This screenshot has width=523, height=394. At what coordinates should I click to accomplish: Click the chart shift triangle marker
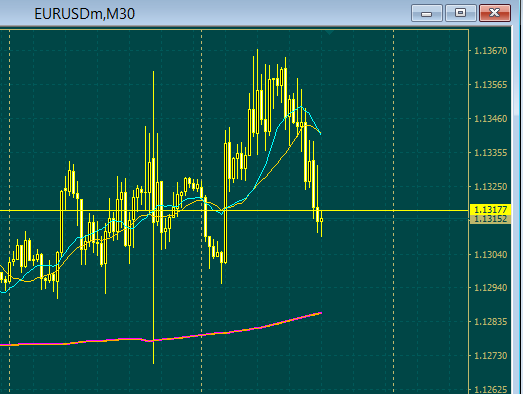329,32
